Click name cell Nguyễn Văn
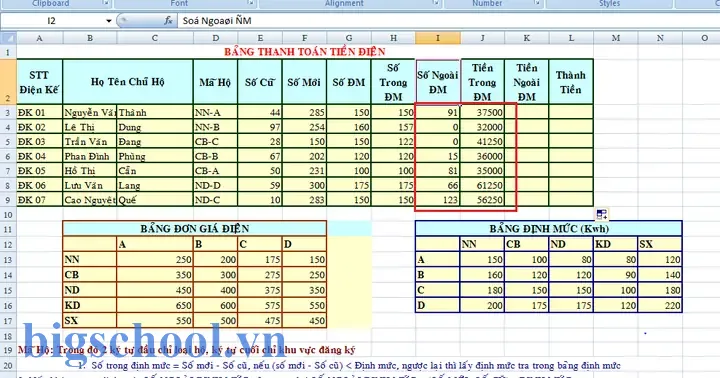The width and height of the screenshot is (720, 378). [90, 112]
